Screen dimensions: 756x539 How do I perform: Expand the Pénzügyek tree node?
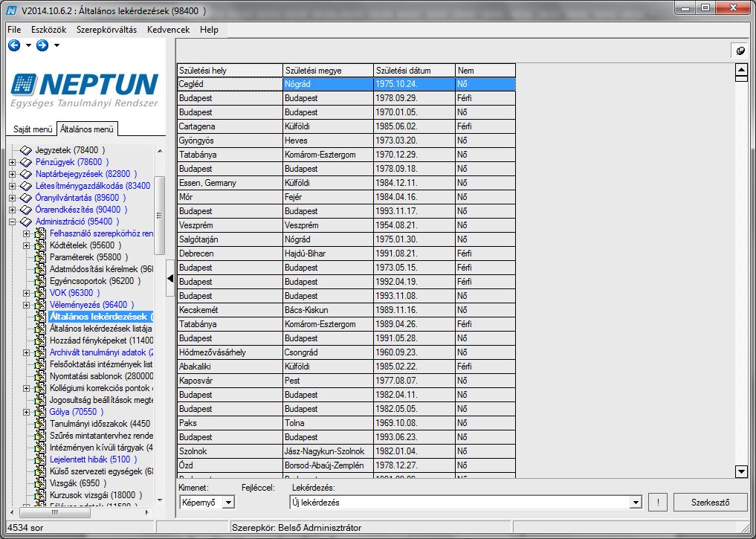[x=13, y=163]
